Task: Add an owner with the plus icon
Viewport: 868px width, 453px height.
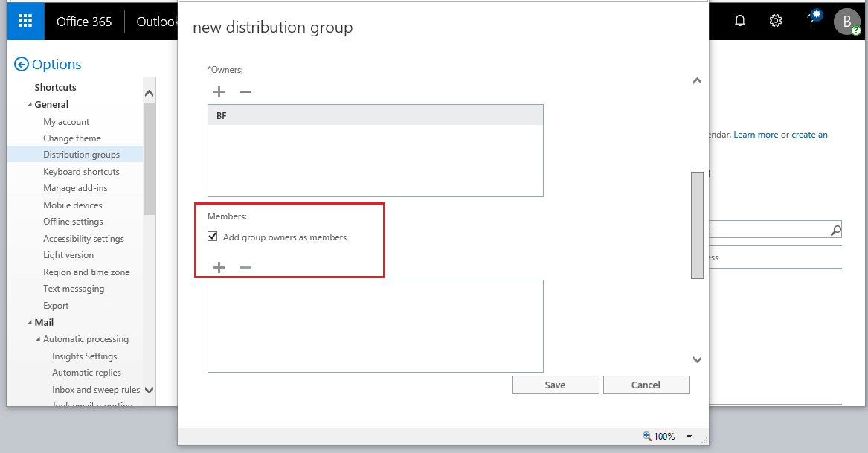Action: (x=219, y=91)
